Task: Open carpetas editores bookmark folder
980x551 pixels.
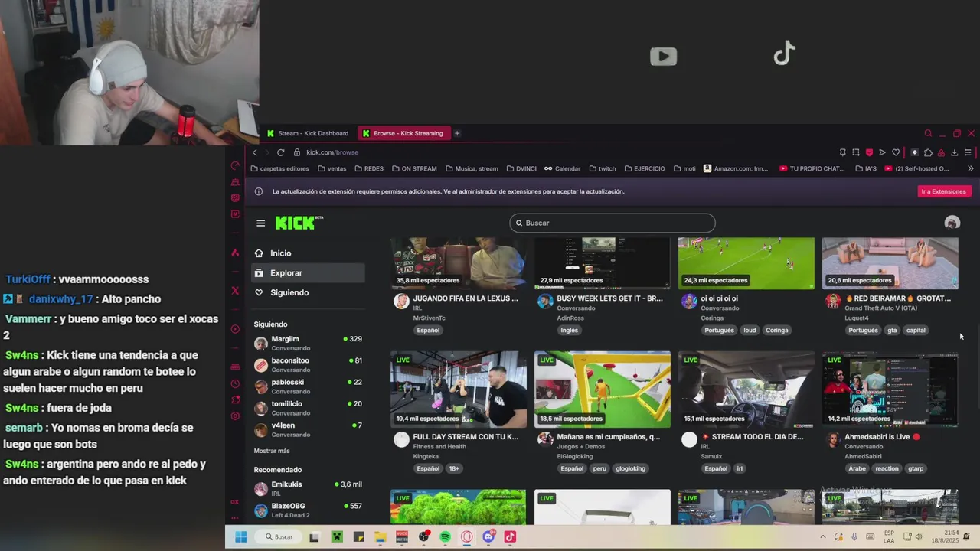Action: click(280, 168)
